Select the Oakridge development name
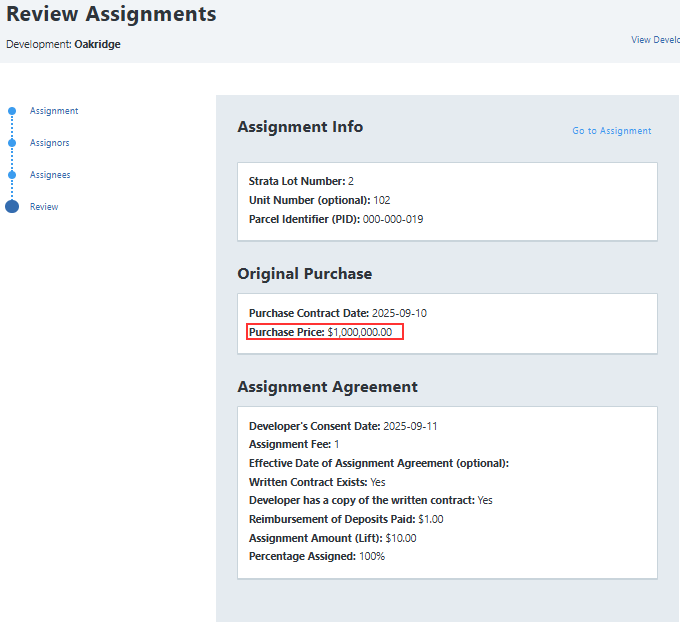 [x=98, y=44]
